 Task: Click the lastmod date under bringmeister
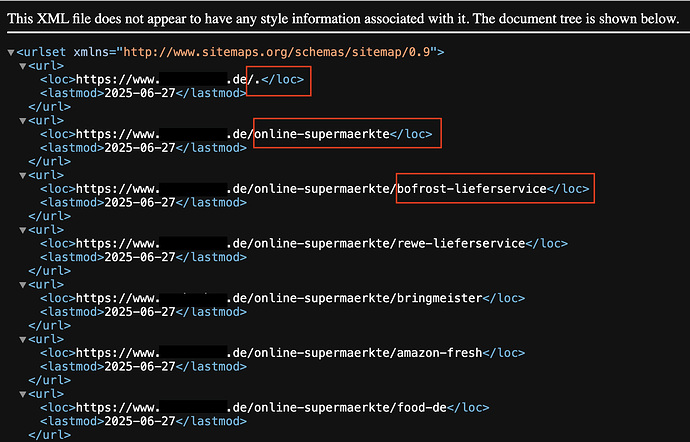click(x=140, y=312)
